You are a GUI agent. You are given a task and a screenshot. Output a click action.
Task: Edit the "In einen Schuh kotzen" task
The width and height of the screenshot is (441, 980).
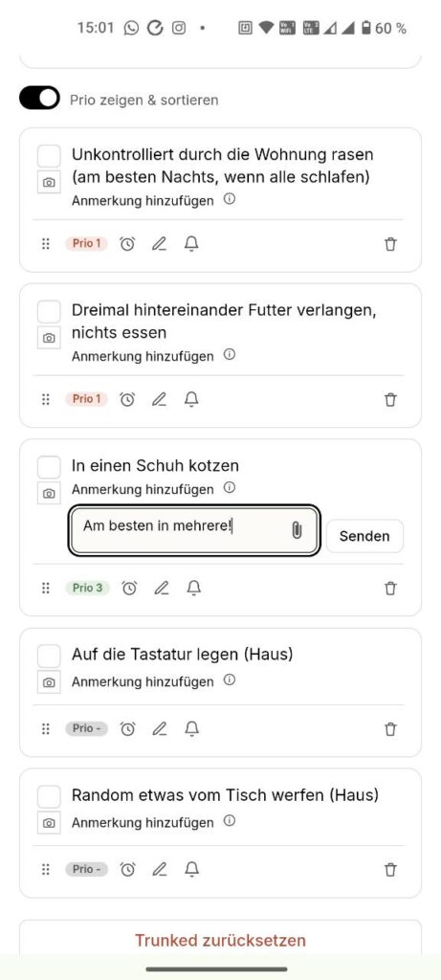point(162,589)
